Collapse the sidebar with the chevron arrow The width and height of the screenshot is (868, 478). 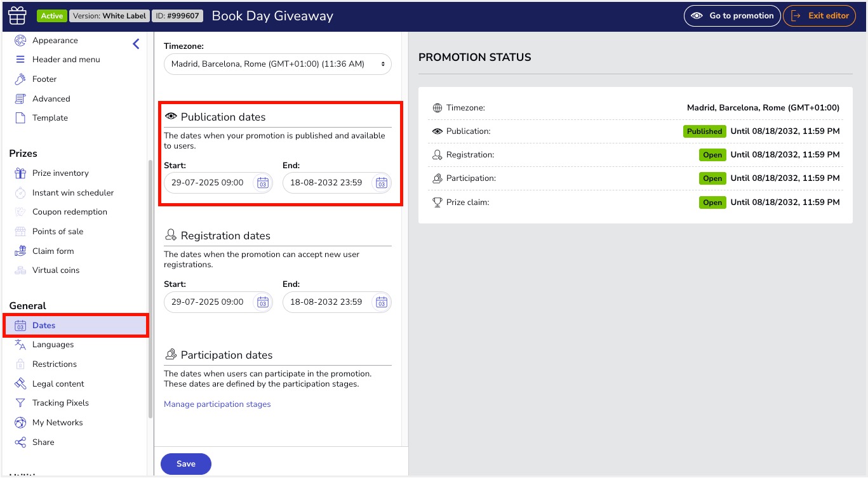point(136,44)
